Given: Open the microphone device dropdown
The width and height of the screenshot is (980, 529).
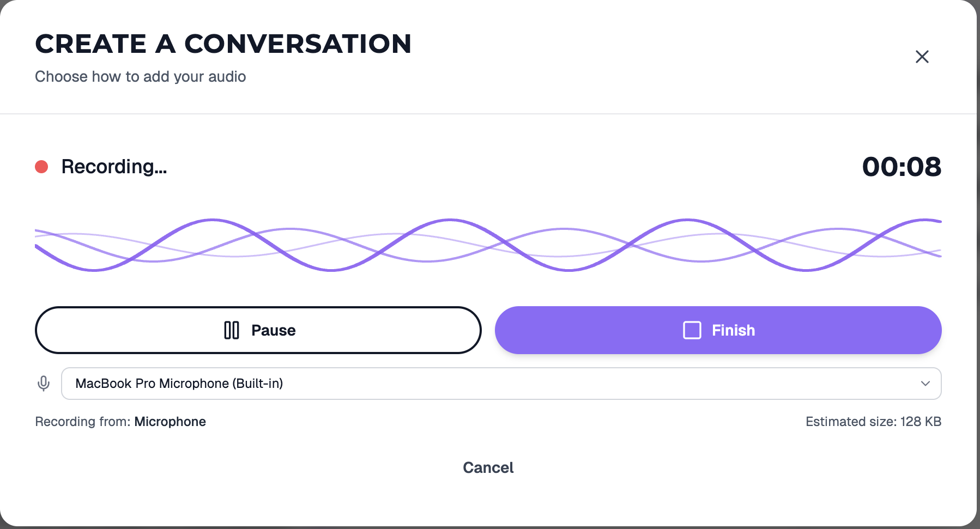Looking at the screenshot, I should pyautogui.click(x=501, y=384).
